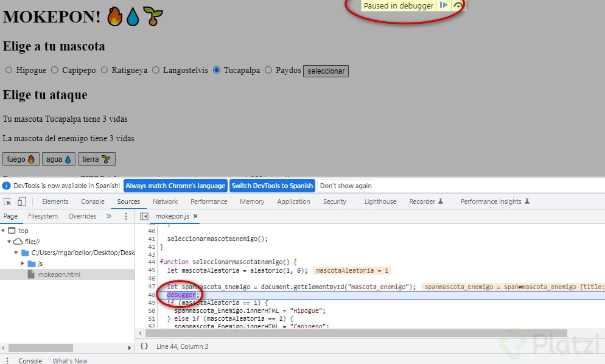Toggle the file navigator sidebar icon

(144, 216)
